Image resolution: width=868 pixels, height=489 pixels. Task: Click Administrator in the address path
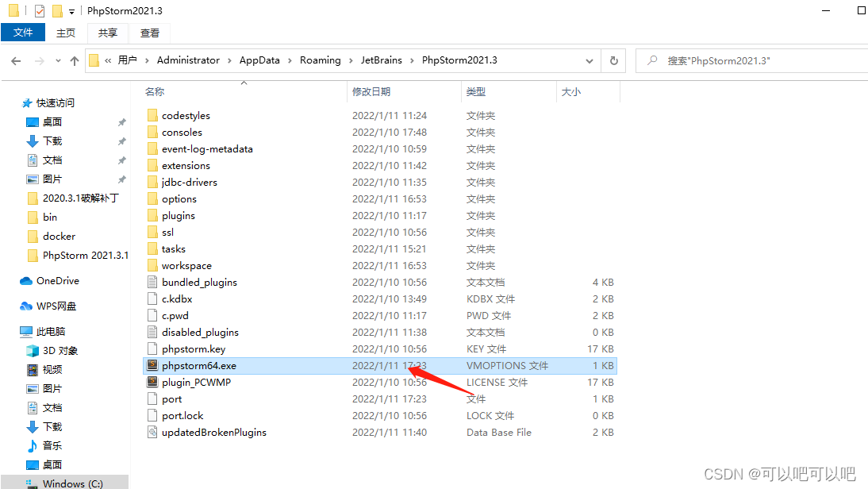click(x=188, y=60)
